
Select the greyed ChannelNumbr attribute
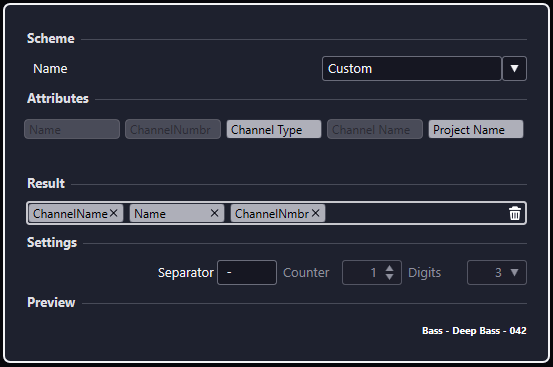173,129
